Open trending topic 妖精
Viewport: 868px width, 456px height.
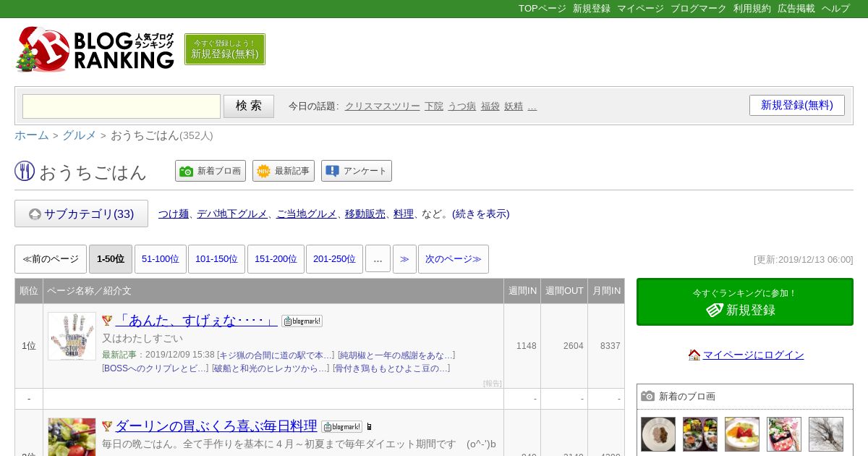(x=514, y=106)
